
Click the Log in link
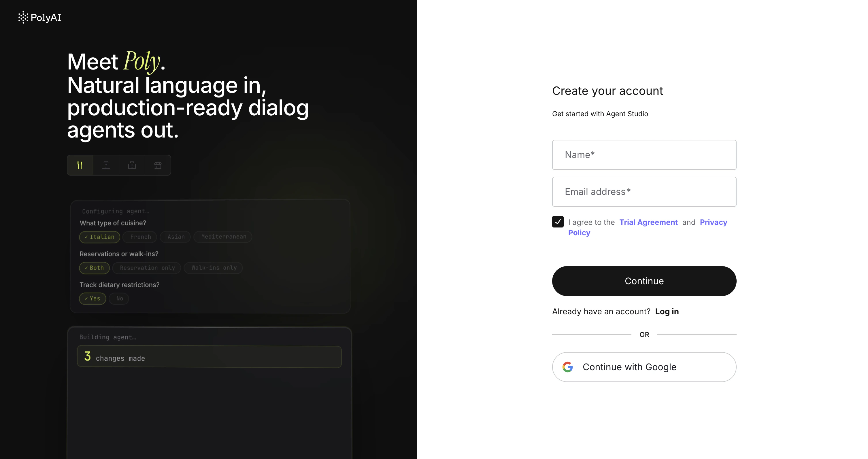point(667,311)
